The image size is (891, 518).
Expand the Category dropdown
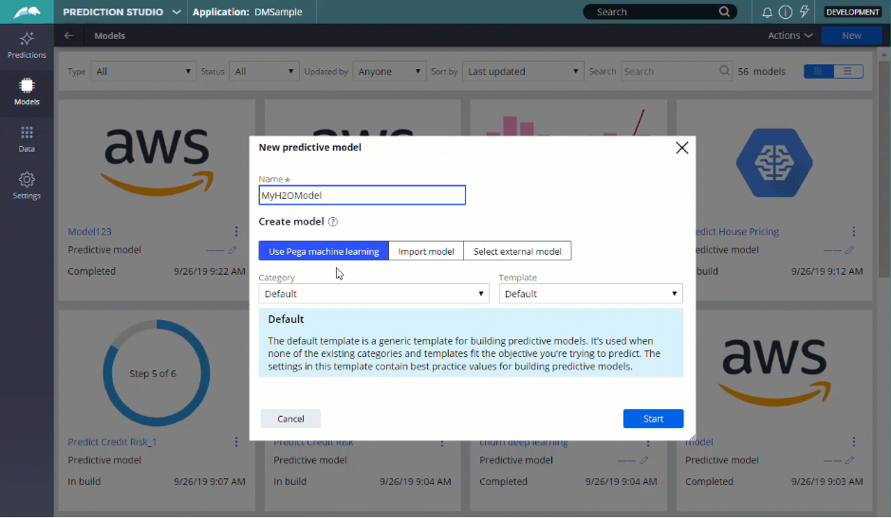coord(373,294)
